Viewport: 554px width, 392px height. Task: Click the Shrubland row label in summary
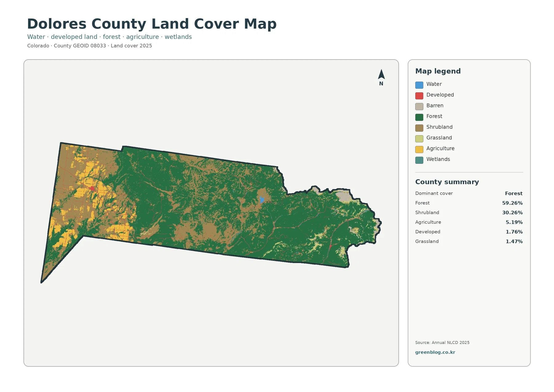point(427,212)
